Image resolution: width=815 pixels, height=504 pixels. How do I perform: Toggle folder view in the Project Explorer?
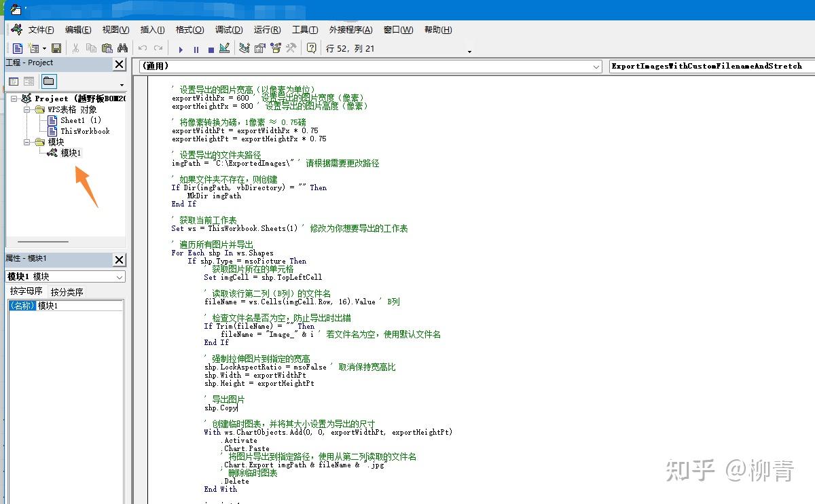tap(49, 82)
